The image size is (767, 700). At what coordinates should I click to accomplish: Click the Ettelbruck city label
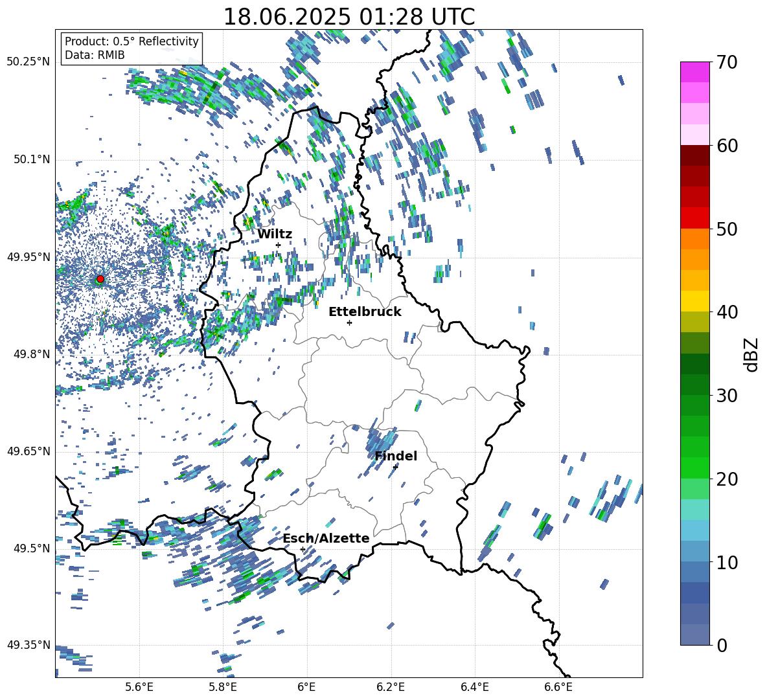(x=365, y=311)
